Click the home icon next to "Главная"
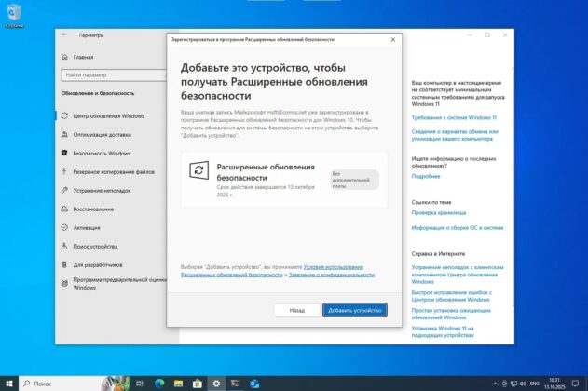Viewport: 588px width, 391px height. point(64,56)
